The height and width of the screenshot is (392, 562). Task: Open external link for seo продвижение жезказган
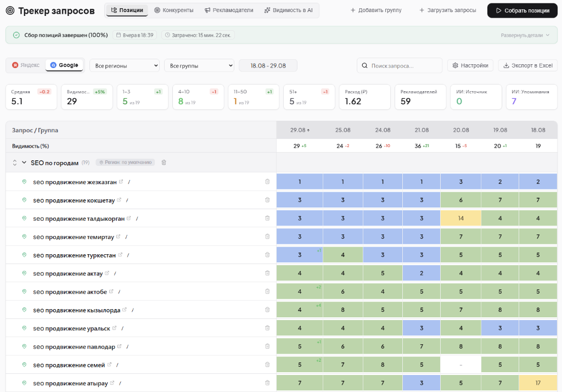click(x=121, y=182)
